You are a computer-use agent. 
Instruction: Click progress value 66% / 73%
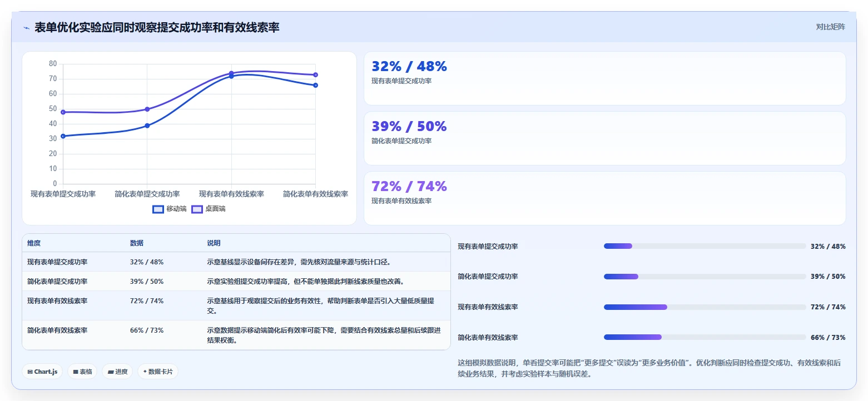[x=828, y=338]
